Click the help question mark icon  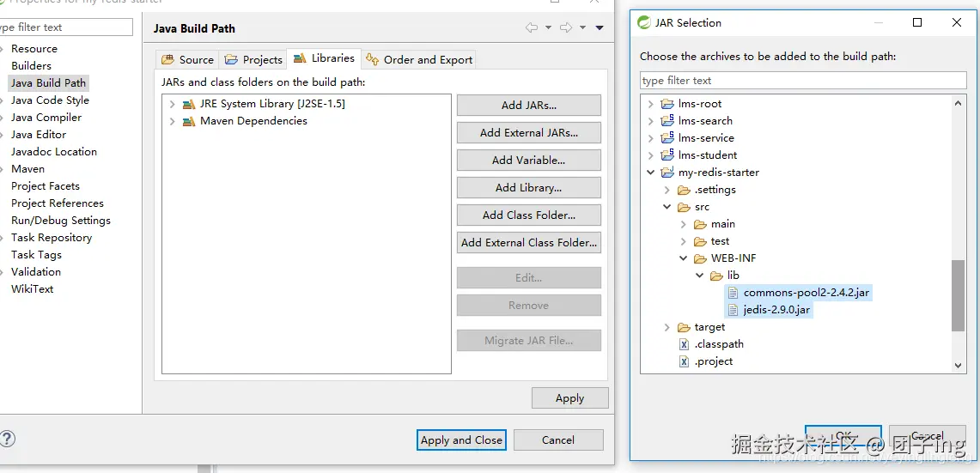click(7, 439)
